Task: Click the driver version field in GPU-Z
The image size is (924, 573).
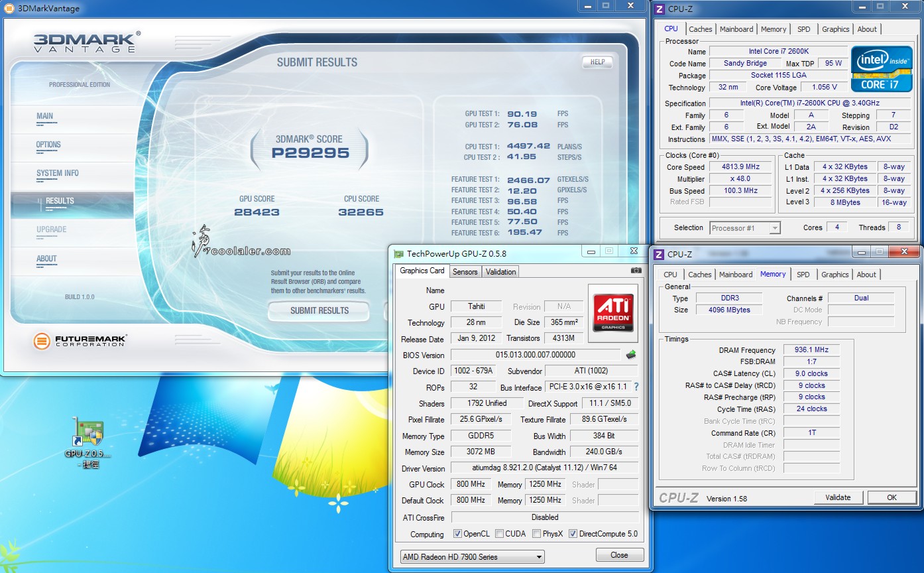Action: [544, 468]
